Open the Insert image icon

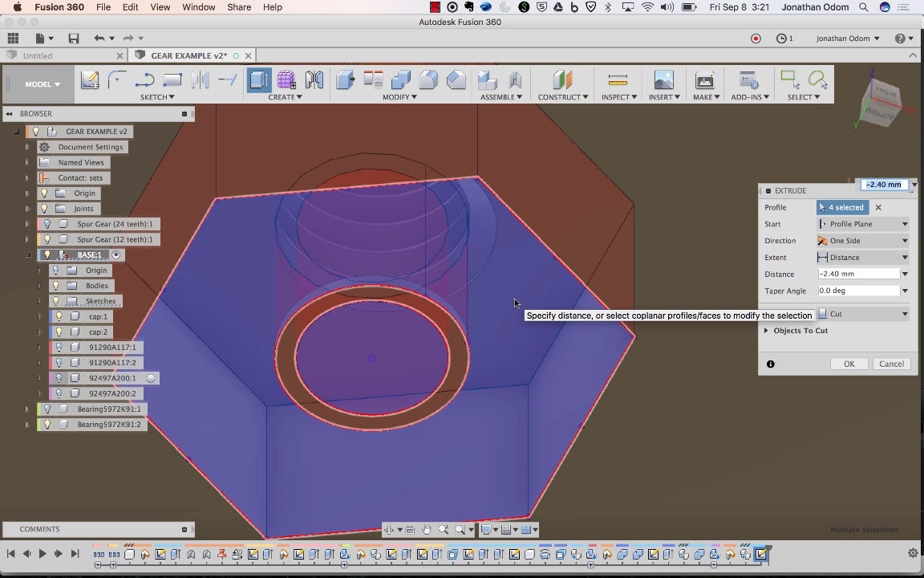[x=663, y=79]
